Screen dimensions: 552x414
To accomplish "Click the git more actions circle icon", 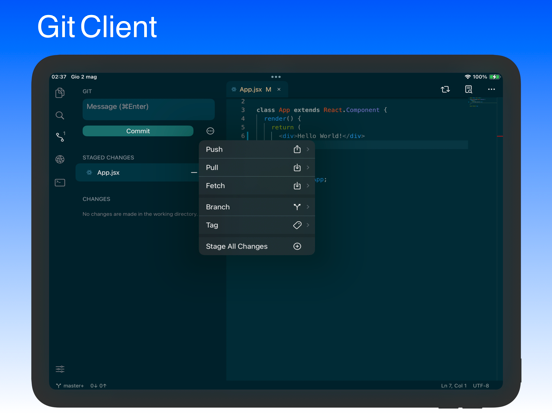I will coord(210,131).
